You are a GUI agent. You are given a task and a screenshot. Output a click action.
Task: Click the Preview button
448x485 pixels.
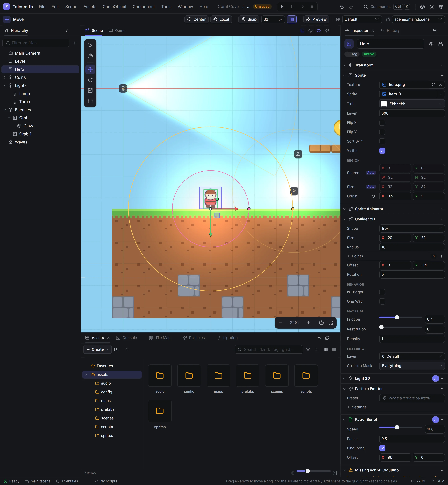click(x=316, y=19)
